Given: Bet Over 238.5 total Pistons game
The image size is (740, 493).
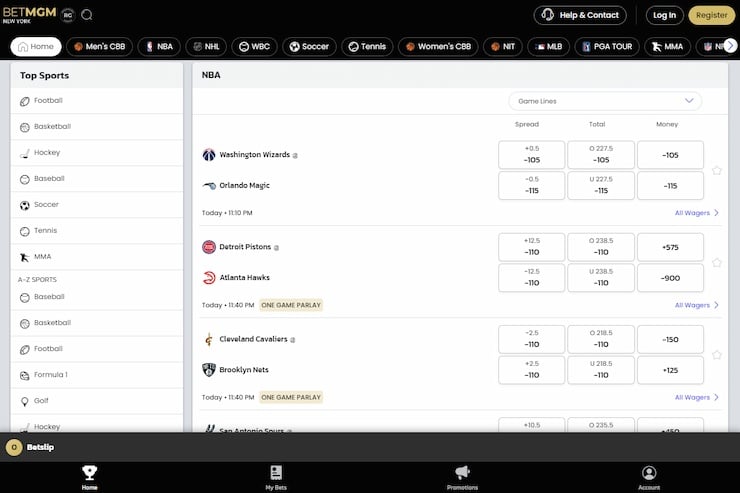Looking at the screenshot, I should tap(601, 247).
